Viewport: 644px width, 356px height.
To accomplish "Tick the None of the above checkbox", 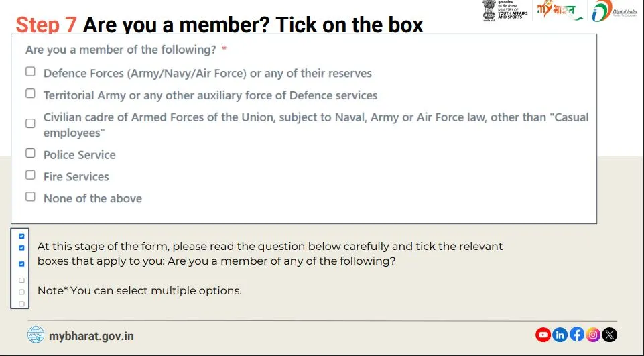I will point(30,196).
